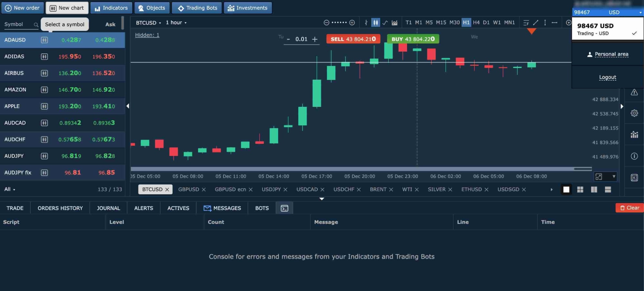The height and width of the screenshot is (291, 644).
Task: Select the M5 timeframe
Action: pyautogui.click(x=429, y=23)
